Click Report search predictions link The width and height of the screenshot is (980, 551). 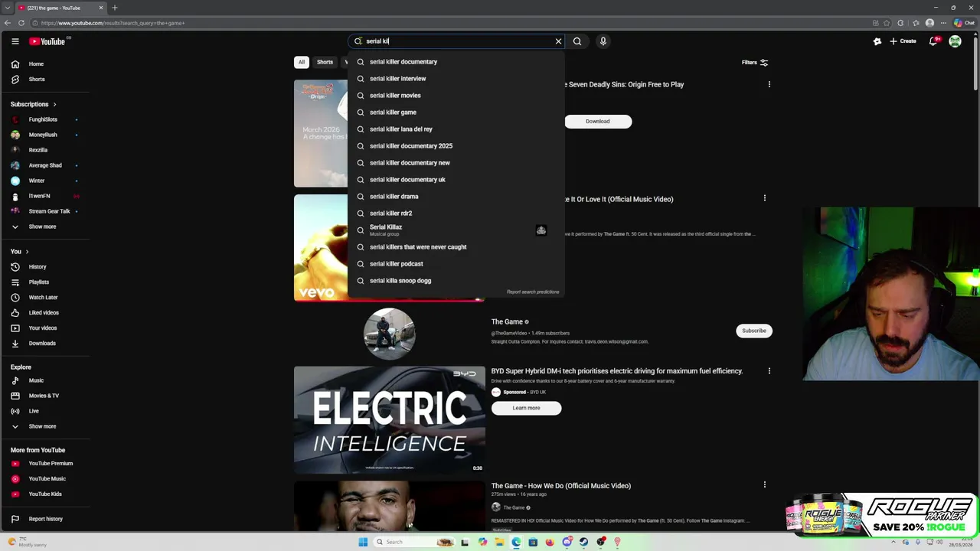click(x=533, y=292)
